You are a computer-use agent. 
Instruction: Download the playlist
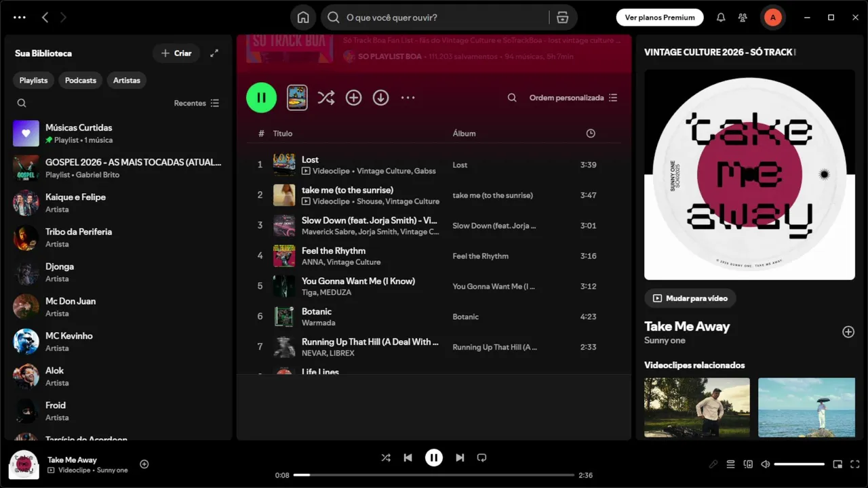(380, 98)
